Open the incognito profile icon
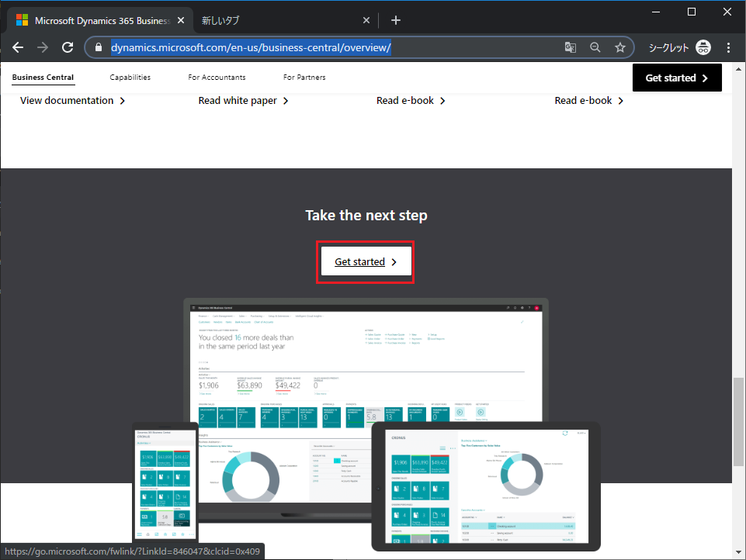This screenshot has height=560, width=746. click(703, 47)
